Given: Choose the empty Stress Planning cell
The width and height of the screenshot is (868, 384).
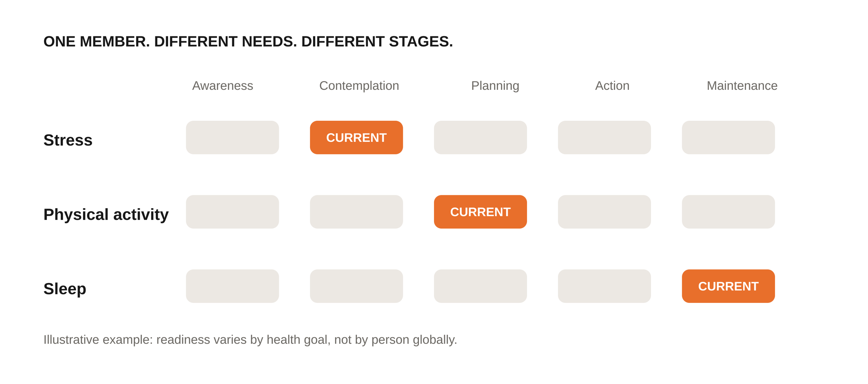Looking at the screenshot, I should click(x=480, y=137).
